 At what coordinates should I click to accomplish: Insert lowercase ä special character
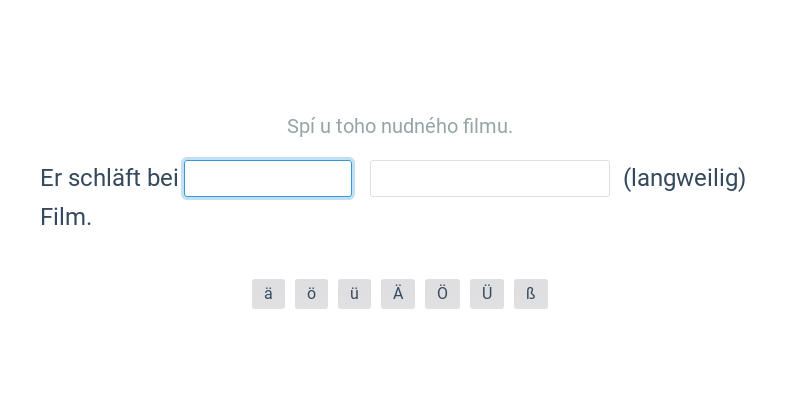tap(268, 294)
